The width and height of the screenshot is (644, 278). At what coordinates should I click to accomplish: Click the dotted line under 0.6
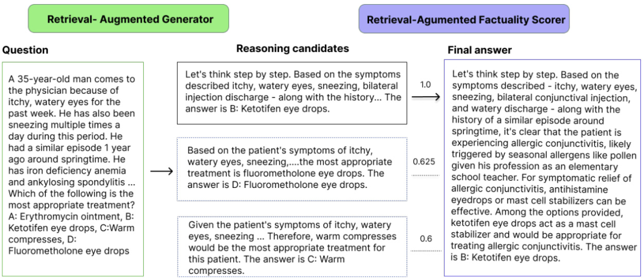click(x=425, y=251)
